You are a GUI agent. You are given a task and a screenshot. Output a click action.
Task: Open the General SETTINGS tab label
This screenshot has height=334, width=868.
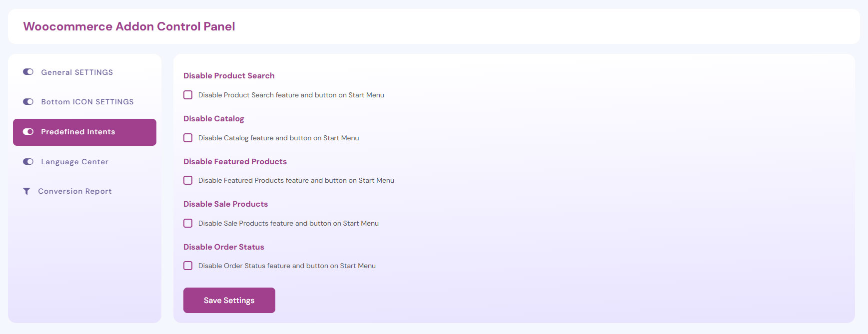pos(77,72)
